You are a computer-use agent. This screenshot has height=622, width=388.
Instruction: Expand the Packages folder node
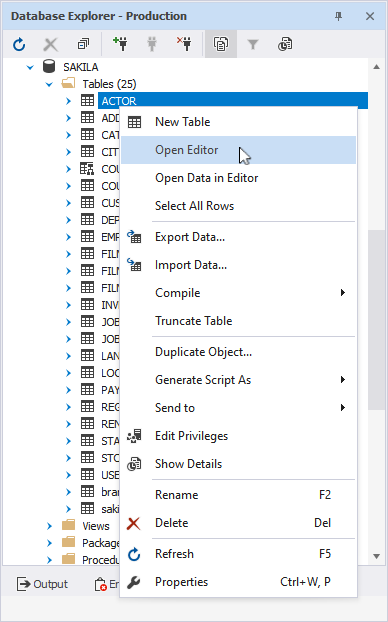tap(49, 543)
